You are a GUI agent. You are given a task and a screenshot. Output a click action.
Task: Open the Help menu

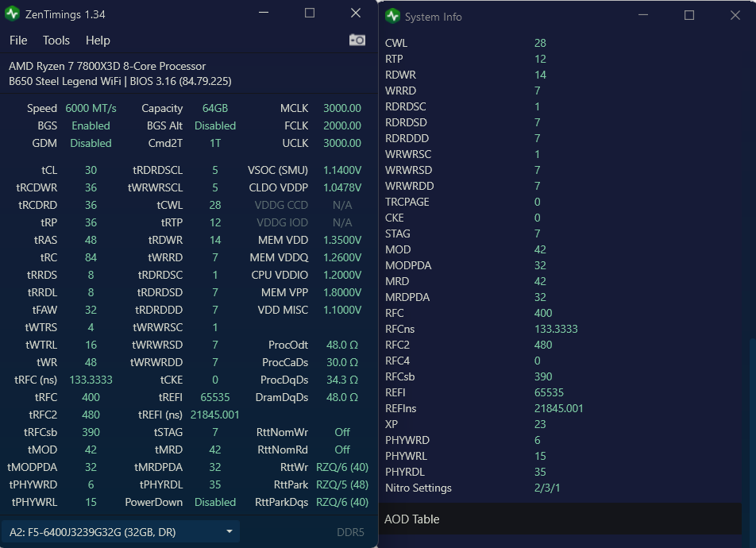(x=98, y=41)
